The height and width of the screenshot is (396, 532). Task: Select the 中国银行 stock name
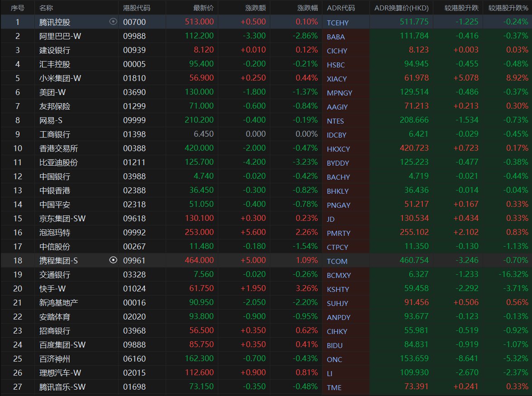[x=55, y=177]
